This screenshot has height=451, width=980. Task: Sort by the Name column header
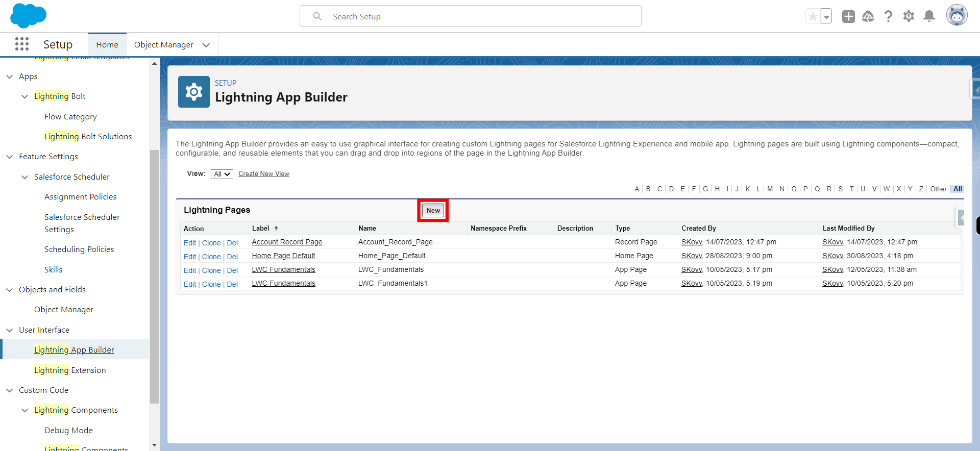pos(367,228)
